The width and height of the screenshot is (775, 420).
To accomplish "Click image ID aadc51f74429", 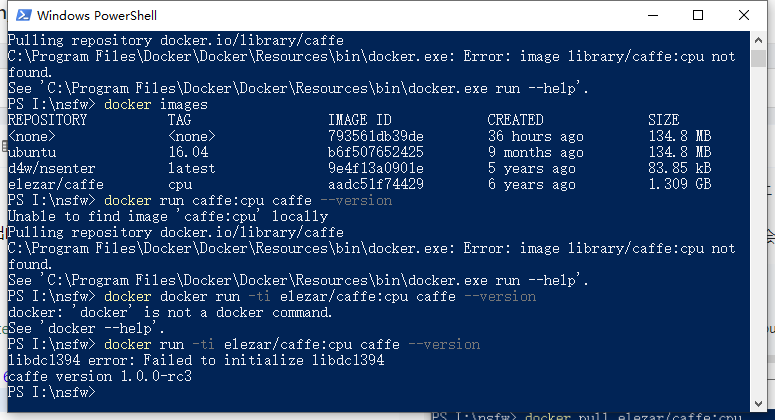I will point(376,184).
